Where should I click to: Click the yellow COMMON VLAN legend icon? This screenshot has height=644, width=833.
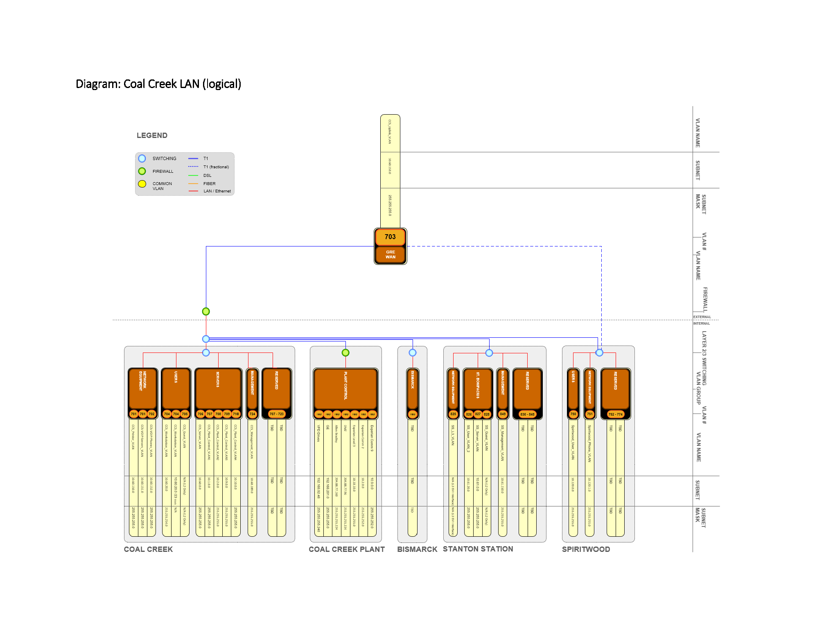[x=142, y=184]
